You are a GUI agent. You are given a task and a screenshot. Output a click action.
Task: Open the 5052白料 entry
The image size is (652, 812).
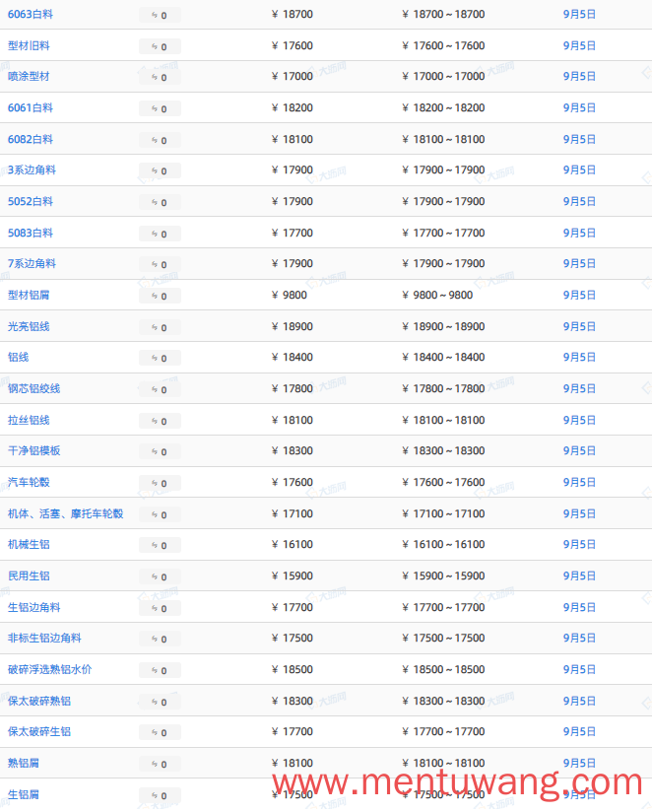pyautogui.click(x=30, y=201)
